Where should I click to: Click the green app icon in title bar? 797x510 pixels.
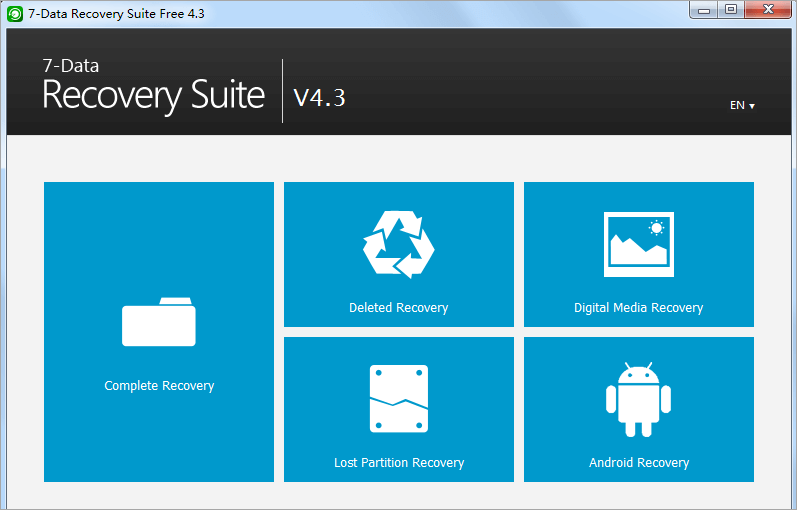pos(15,13)
